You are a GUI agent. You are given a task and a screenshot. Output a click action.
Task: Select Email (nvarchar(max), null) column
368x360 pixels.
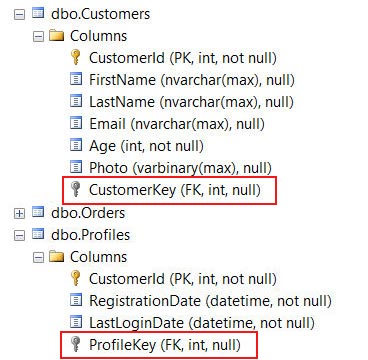177,124
